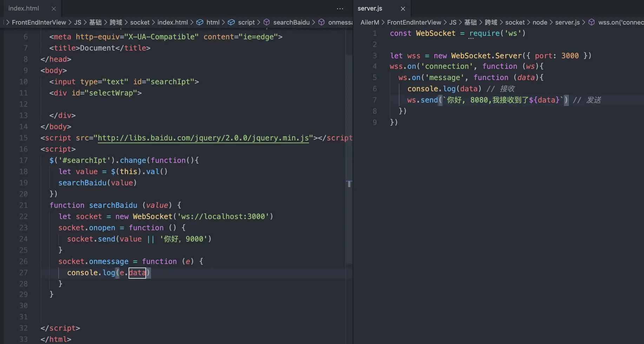
Task: Click 'WebSocket.Server' in server.js line 3
Action: click(486, 56)
